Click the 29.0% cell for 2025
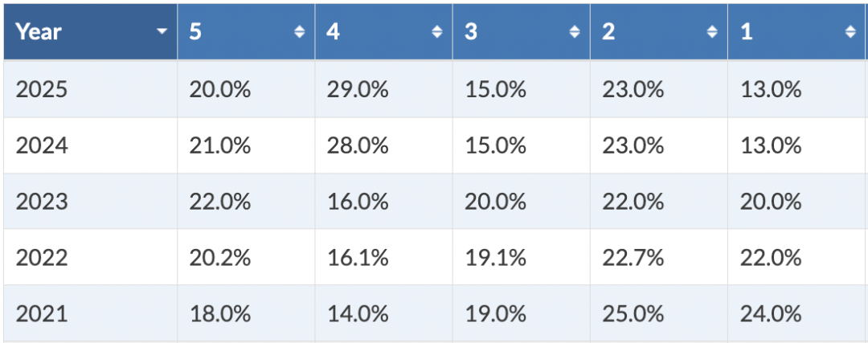The image size is (868, 343). point(358,89)
